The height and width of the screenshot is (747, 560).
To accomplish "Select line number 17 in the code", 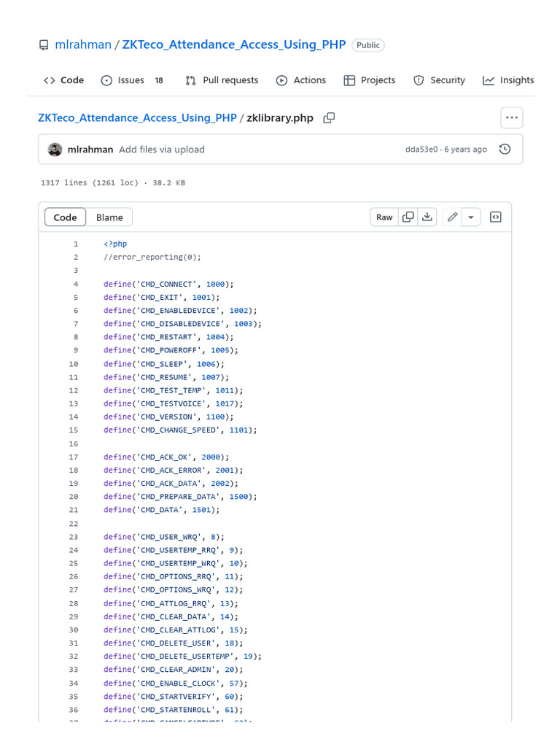I will point(74,457).
